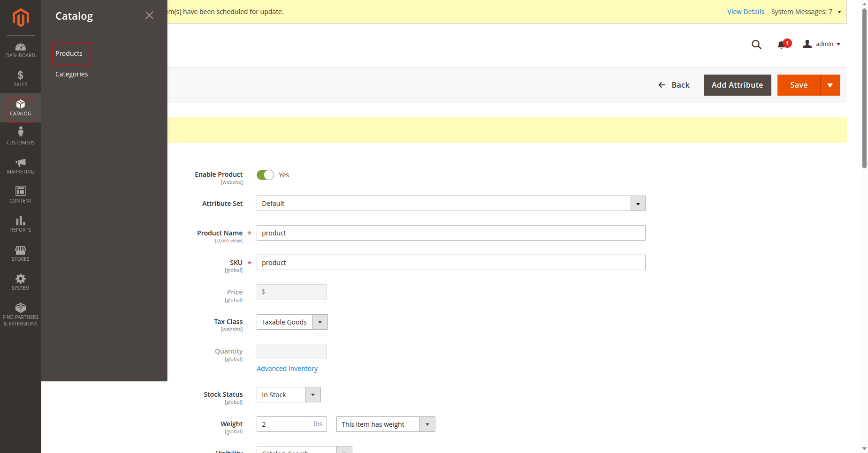Open the Attribute Set dropdown
This screenshot has height=453, width=868.
tap(451, 204)
